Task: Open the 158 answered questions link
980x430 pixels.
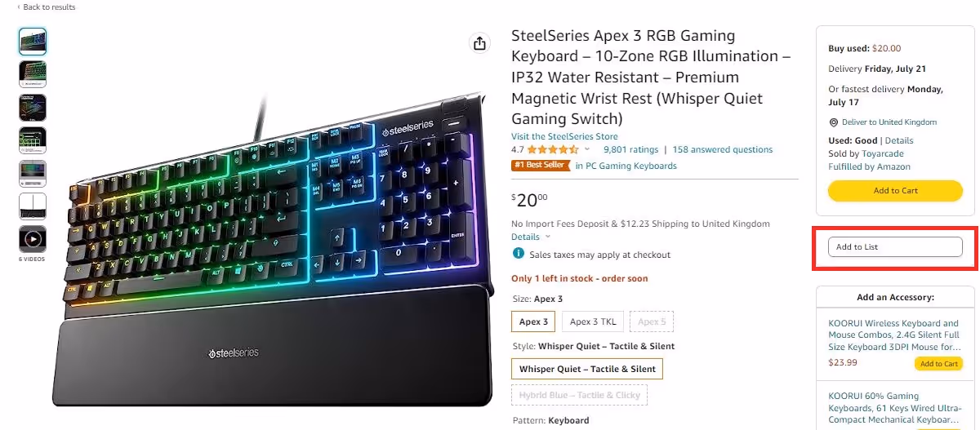Action: point(723,149)
